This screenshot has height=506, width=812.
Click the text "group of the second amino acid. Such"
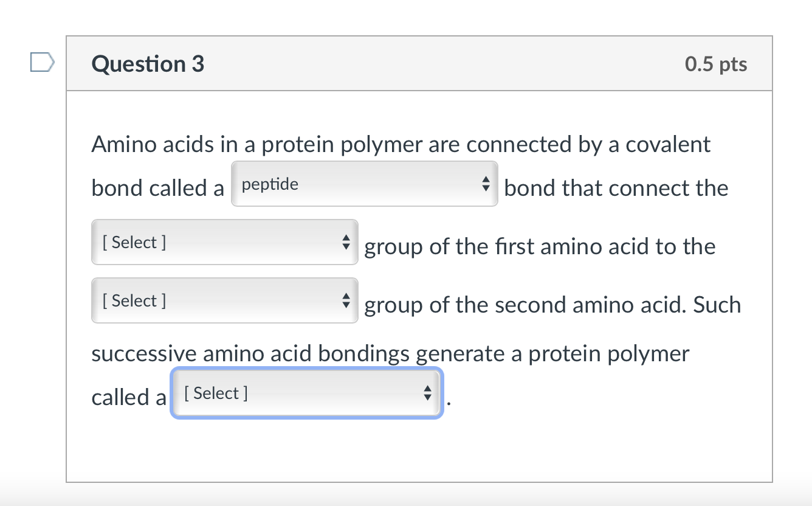pos(552,305)
